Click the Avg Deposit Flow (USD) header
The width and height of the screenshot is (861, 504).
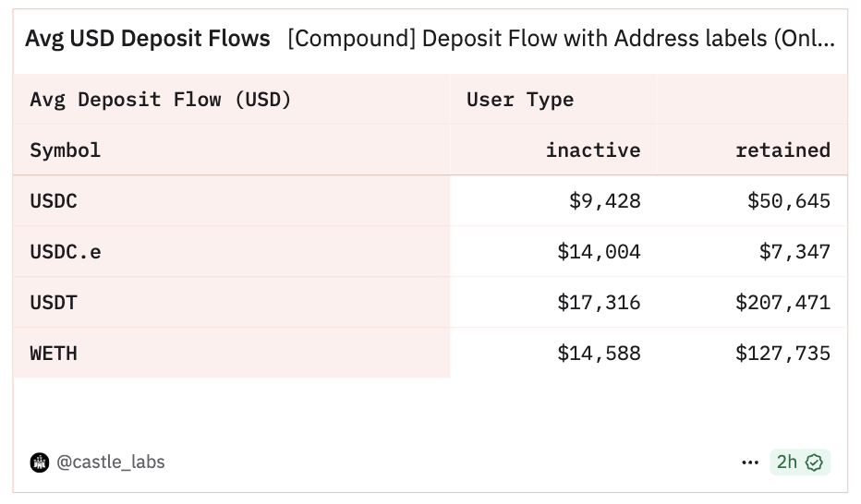click(161, 100)
